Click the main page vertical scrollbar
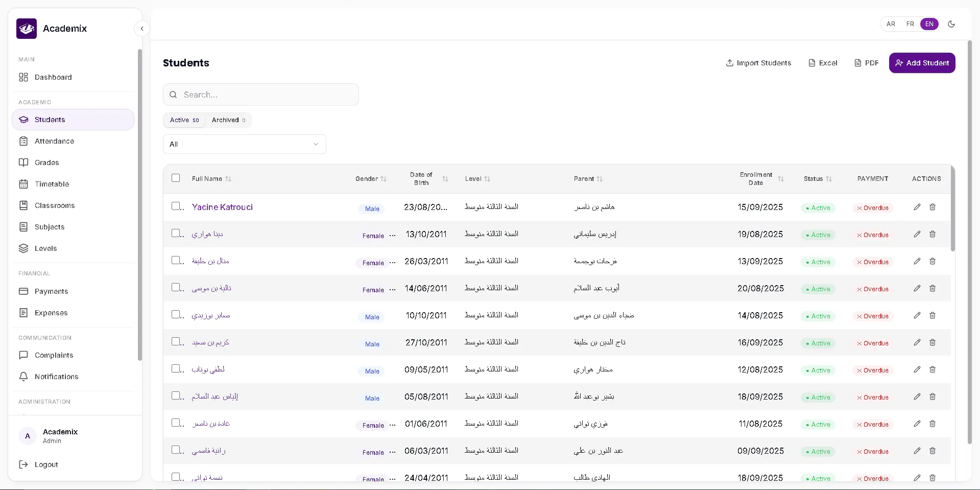The image size is (980, 490). (x=970, y=243)
